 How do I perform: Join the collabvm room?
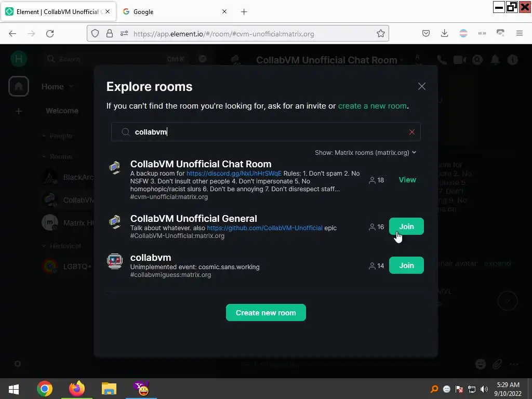tap(406, 265)
